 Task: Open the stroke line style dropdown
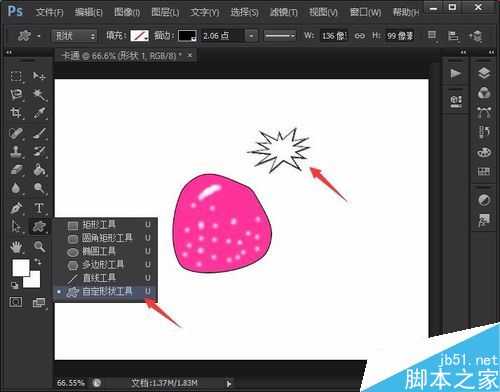pos(279,36)
